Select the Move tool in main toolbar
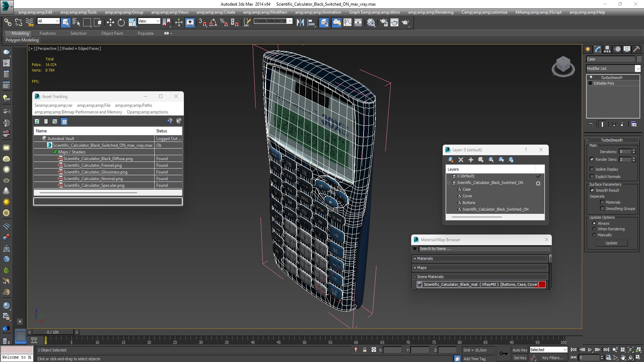 click(110, 22)
